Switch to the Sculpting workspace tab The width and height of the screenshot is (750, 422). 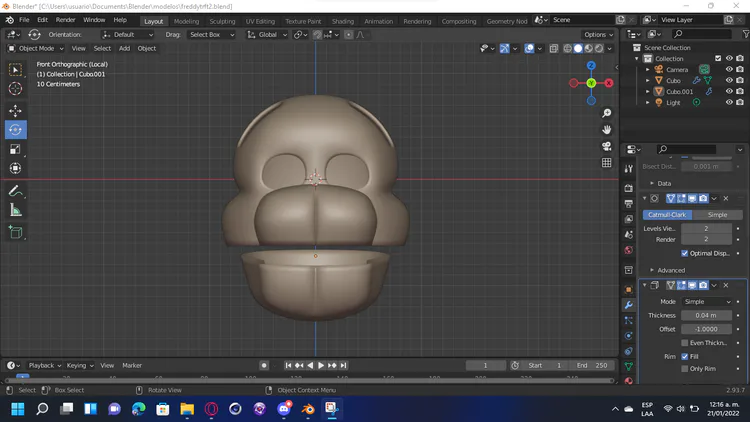coord(222,21)
